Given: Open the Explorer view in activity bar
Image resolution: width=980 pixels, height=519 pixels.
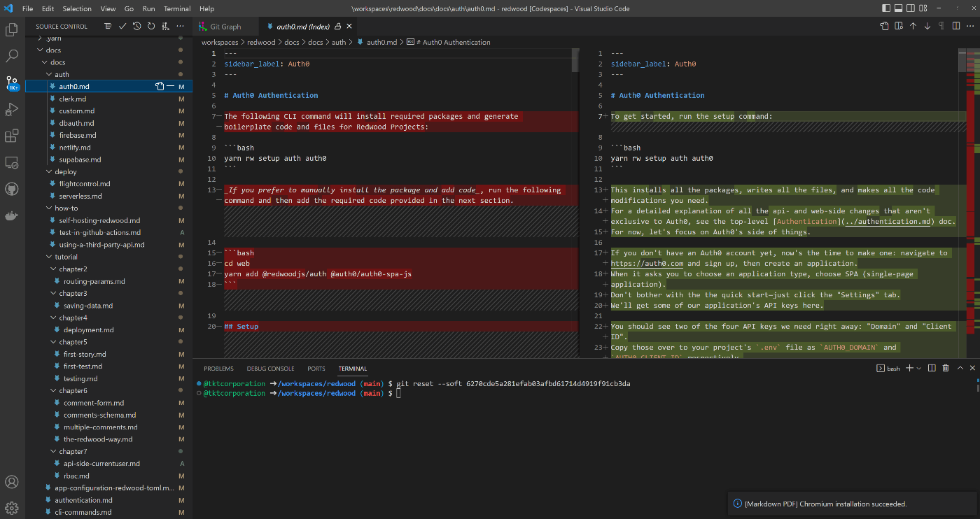Looking at the screenshot, I should point(12,30).
